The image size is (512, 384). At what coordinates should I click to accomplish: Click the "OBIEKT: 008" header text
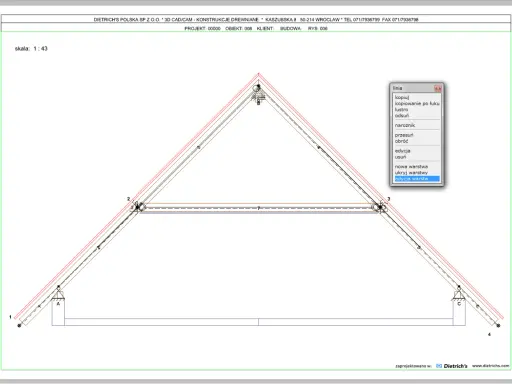coord(239,29)
